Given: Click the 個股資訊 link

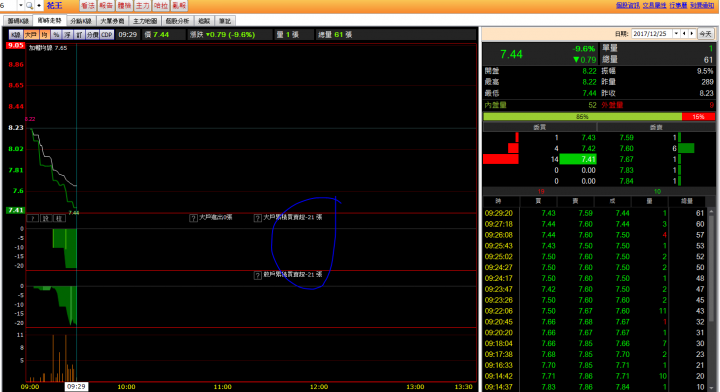Looking at the screenshot, I should (628, 5).
